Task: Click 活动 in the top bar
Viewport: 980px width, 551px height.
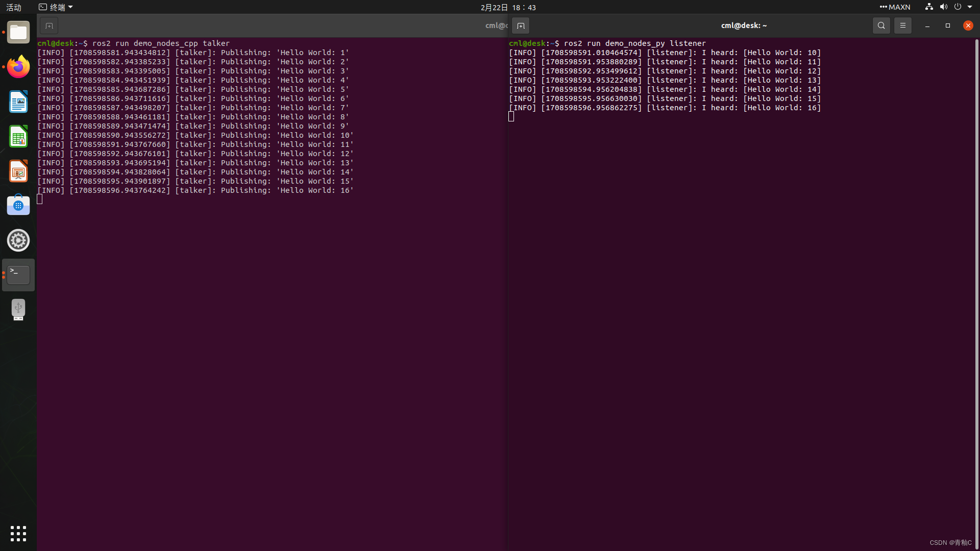Action: pyautogui.click(x=14, y=7)
